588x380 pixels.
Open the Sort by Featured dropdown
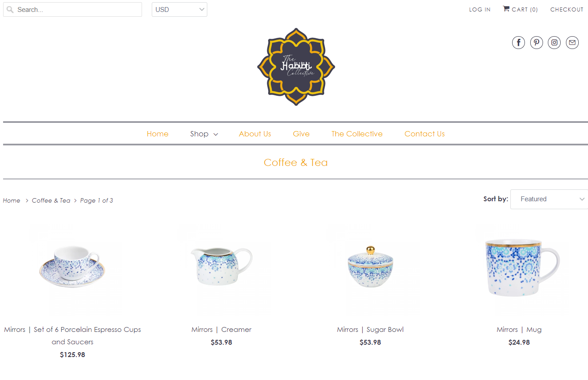(549, 199)
